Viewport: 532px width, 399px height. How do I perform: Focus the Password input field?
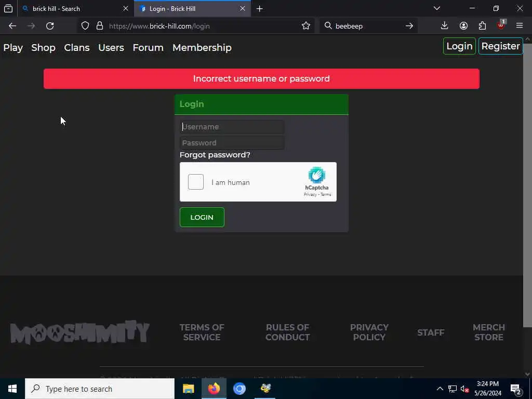pos(232,143)
